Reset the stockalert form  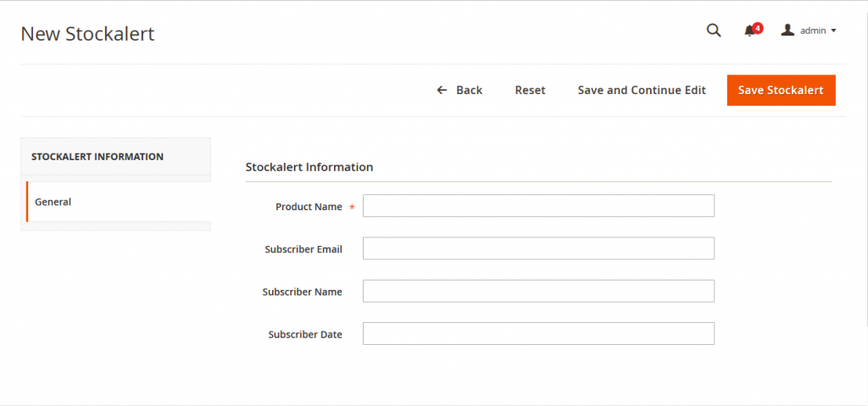pyautogui.click(x=530, y=90)
